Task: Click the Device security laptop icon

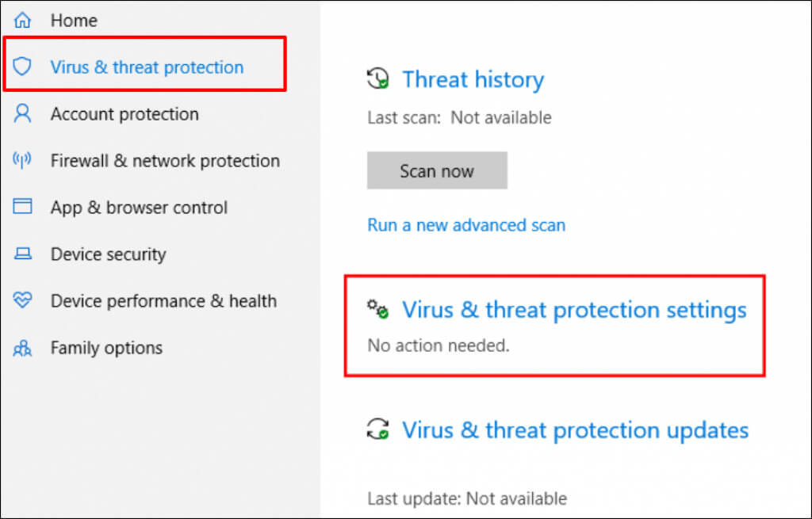Action: (x=22, y=254)
